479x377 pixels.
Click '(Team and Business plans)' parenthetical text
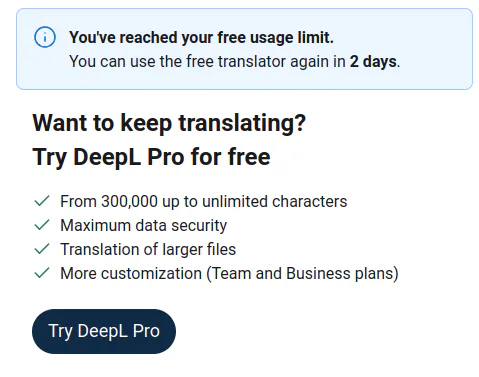302,274
